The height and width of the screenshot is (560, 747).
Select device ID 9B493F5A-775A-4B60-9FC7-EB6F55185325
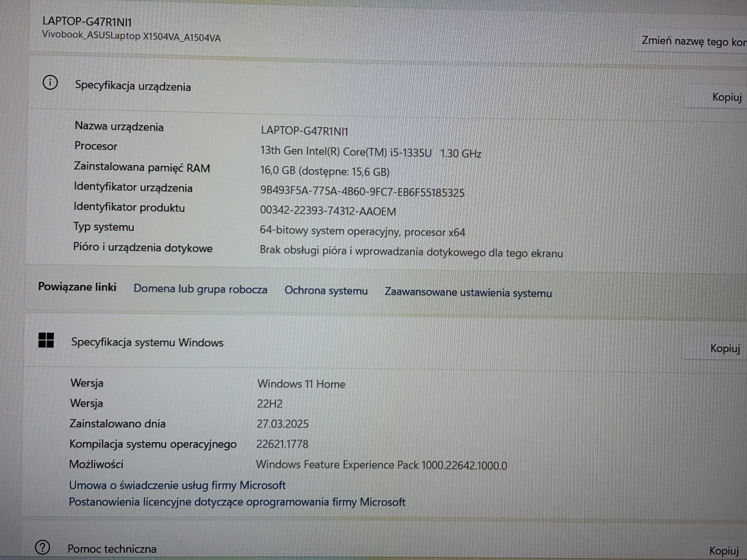point(362,192)
